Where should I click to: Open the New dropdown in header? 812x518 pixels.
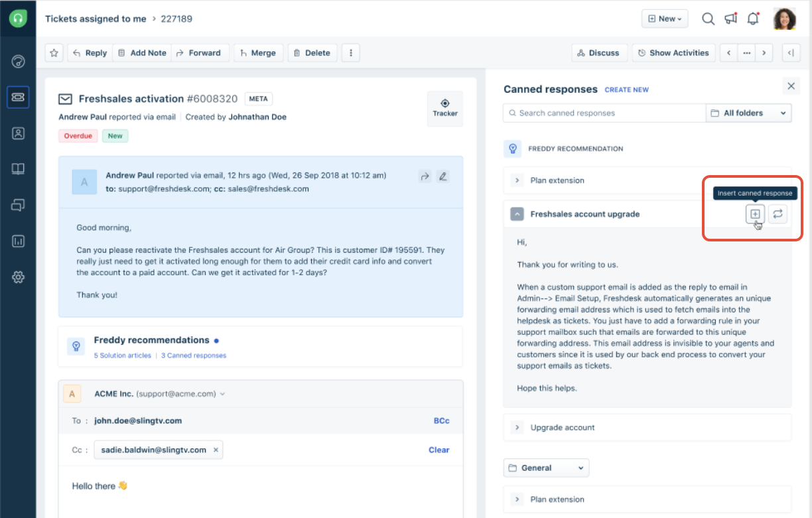tap(665, 19)
